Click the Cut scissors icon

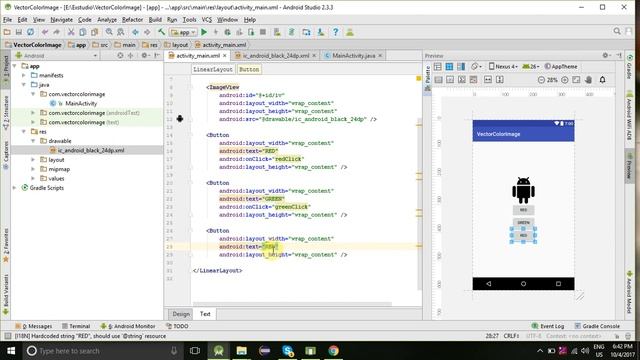pyautogui.click(x=71, y=32)
